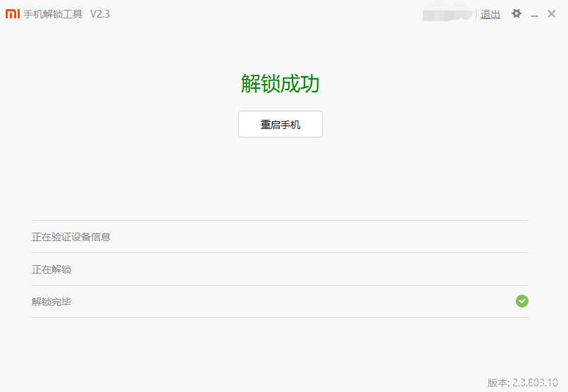Click the separator line above 正在验证设备信息
The width and height of the screenshot is (568, 392).
point(280,220)
